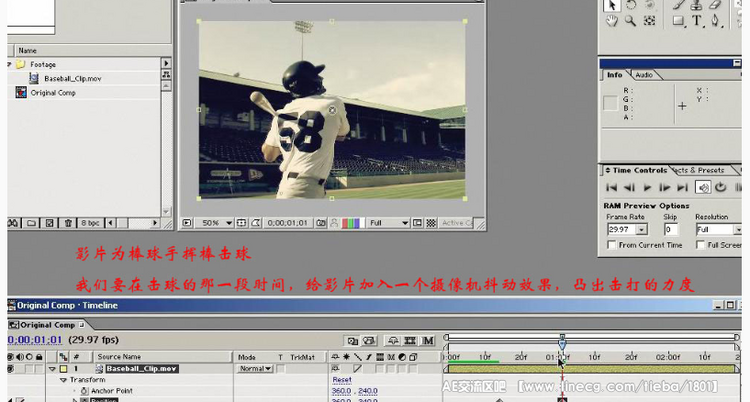The height and width of the screenshot is (402, 750).
Task: Click the trash delete icon in Project panel
Action: point(68,223)
